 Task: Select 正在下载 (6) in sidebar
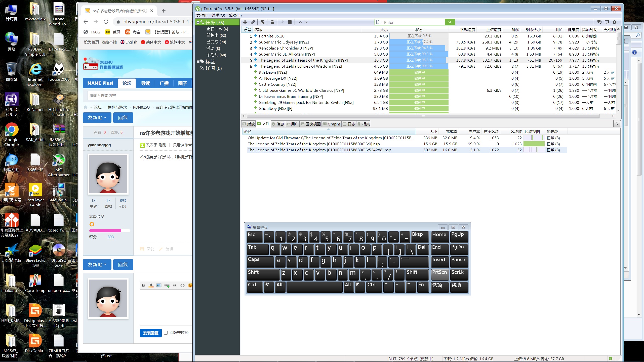pyautogui.click(x=217, y=29)
